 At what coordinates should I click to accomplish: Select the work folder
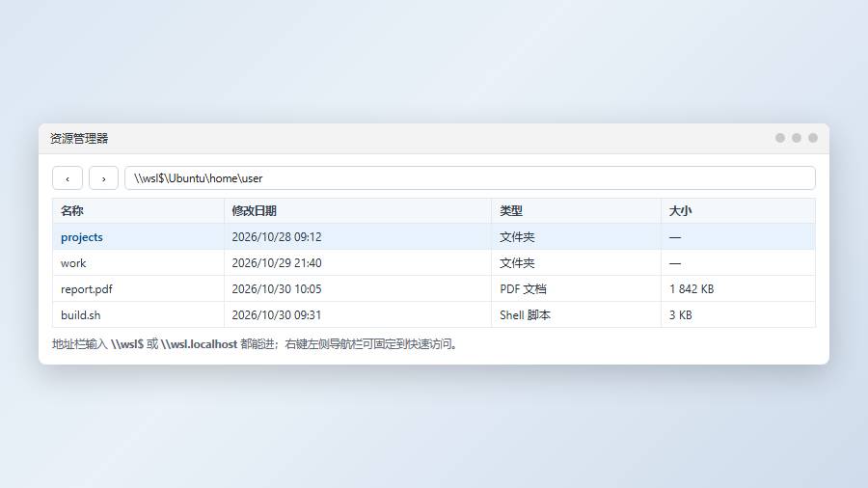73,263
